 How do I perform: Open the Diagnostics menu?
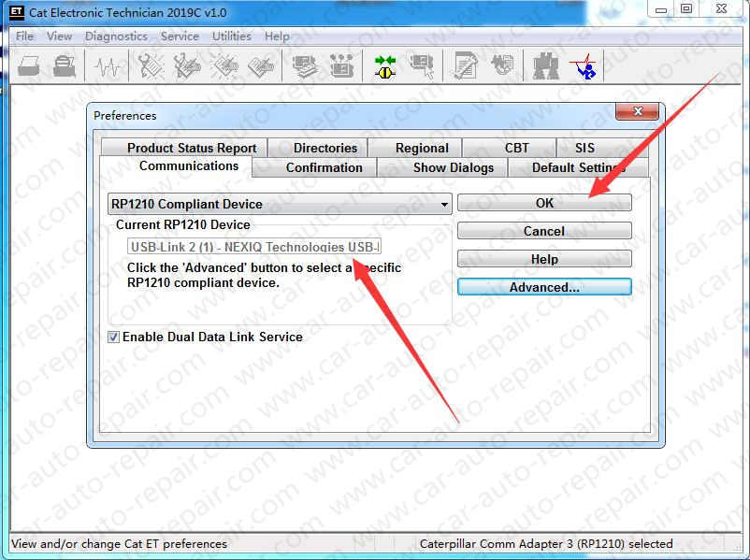pyautogui.click(x=116, y=36)
